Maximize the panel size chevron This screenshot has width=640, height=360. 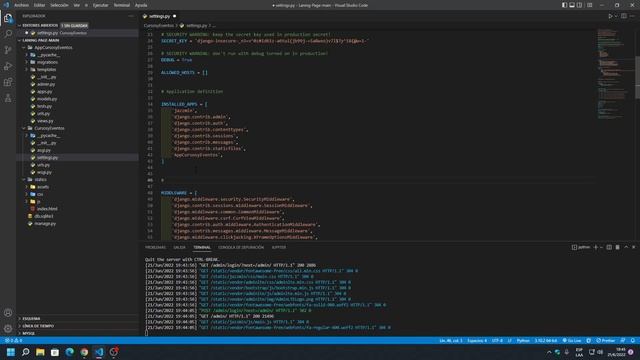(626, 247)
